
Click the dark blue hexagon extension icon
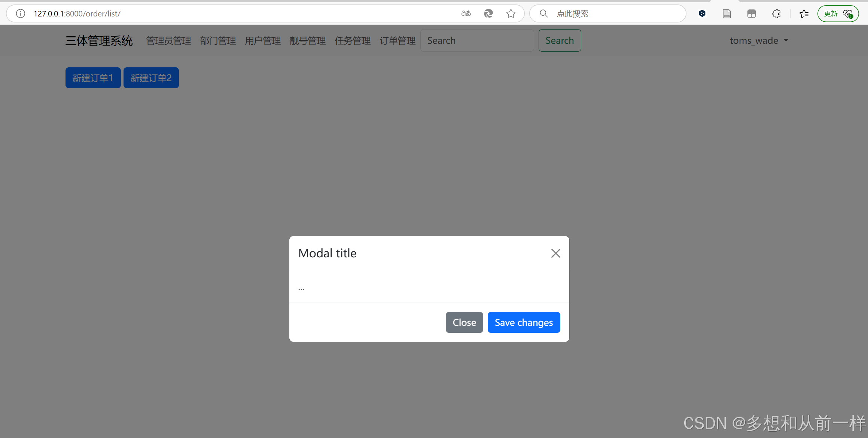coord(702,13)
